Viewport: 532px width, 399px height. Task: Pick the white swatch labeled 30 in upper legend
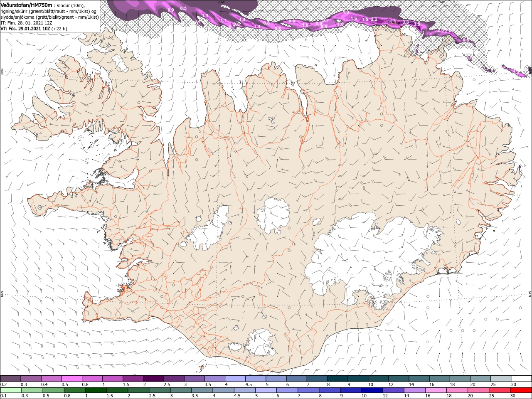(x=521, y=379)
